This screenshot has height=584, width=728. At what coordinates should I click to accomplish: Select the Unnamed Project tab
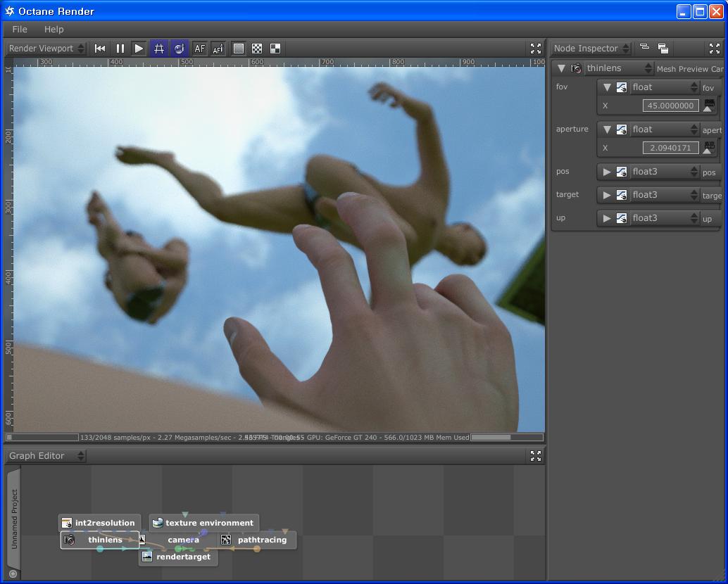coord(14,519)
